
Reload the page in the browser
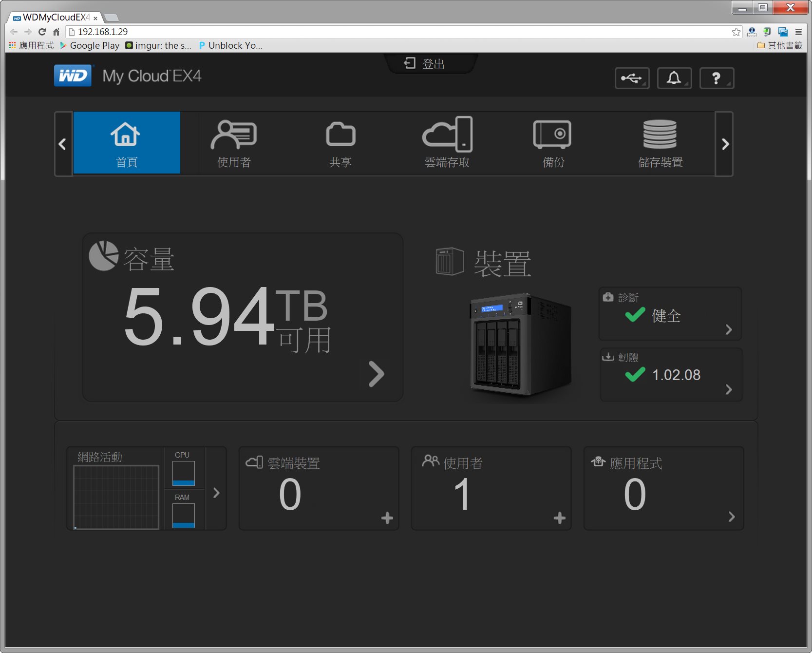(42, 32)
